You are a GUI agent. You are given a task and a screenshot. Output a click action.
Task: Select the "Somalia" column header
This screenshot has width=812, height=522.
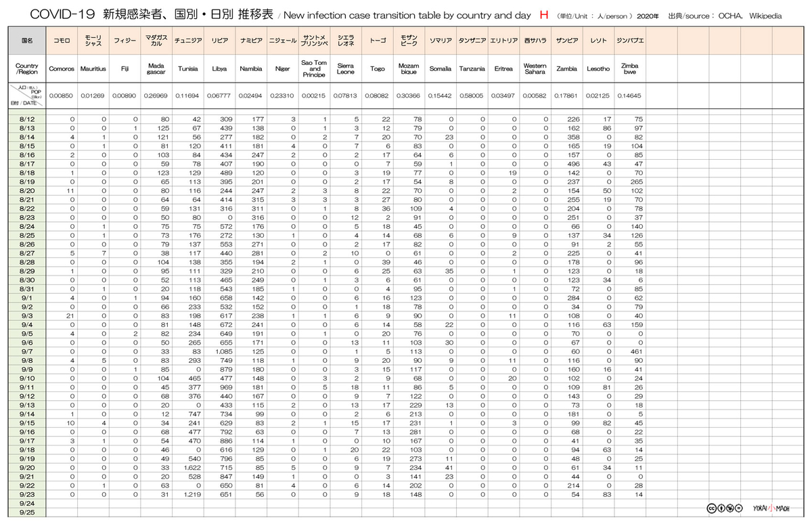tap(441, 69)
